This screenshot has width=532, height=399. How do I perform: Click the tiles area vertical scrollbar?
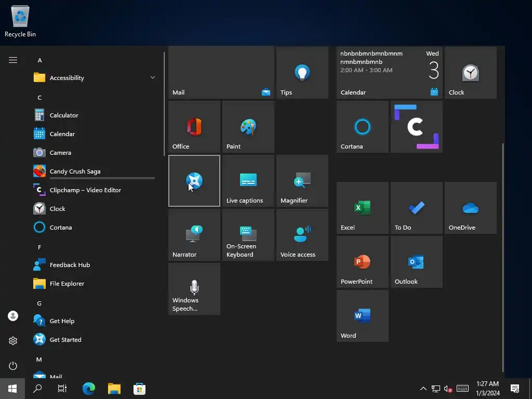point(503,258)
